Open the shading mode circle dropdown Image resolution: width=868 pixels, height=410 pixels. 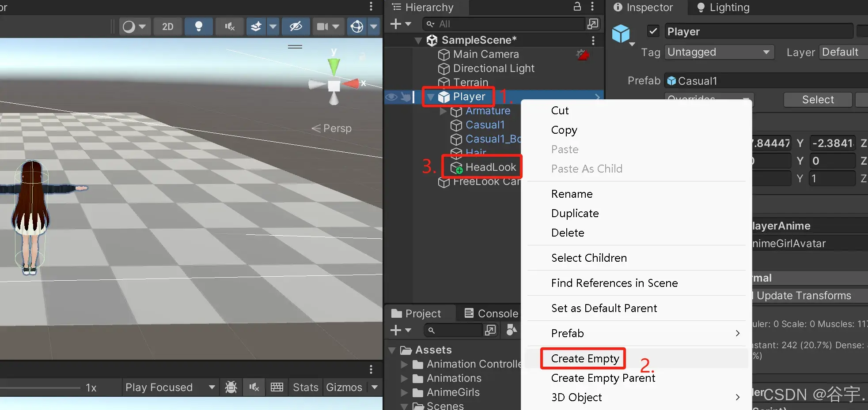(x=134, y=26)
